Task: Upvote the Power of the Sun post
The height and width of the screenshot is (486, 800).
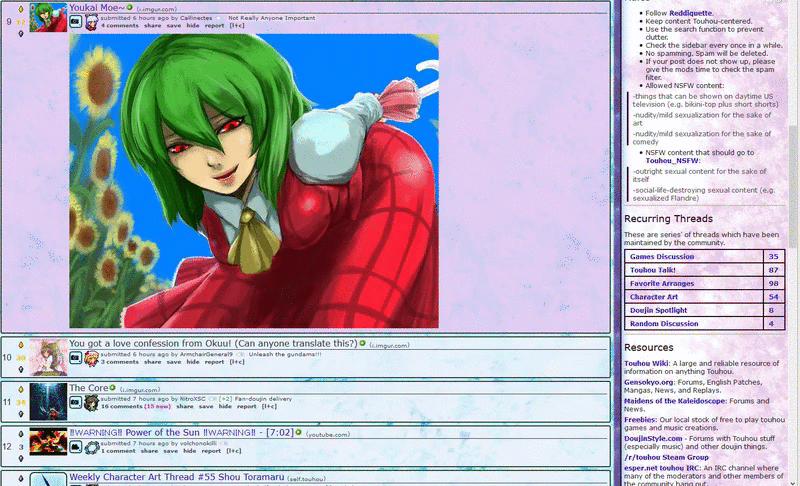Action: (x=21, y=434)
